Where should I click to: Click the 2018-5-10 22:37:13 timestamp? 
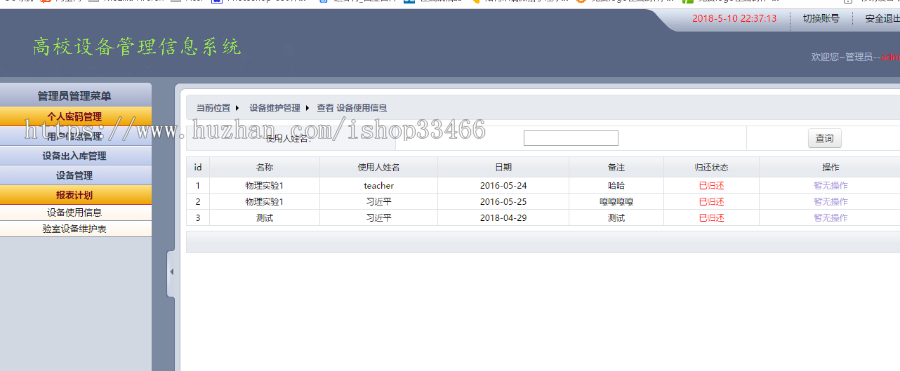pos(734,18)
